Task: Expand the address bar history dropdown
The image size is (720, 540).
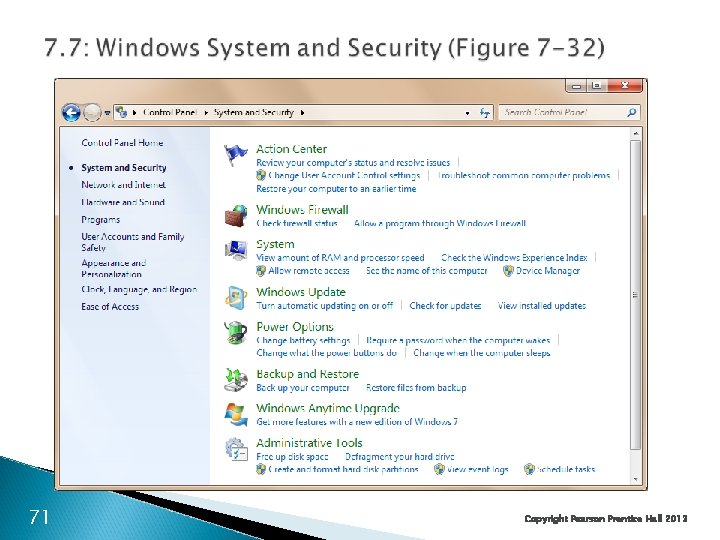Action: pyautogui.click(x=467, y=113)
